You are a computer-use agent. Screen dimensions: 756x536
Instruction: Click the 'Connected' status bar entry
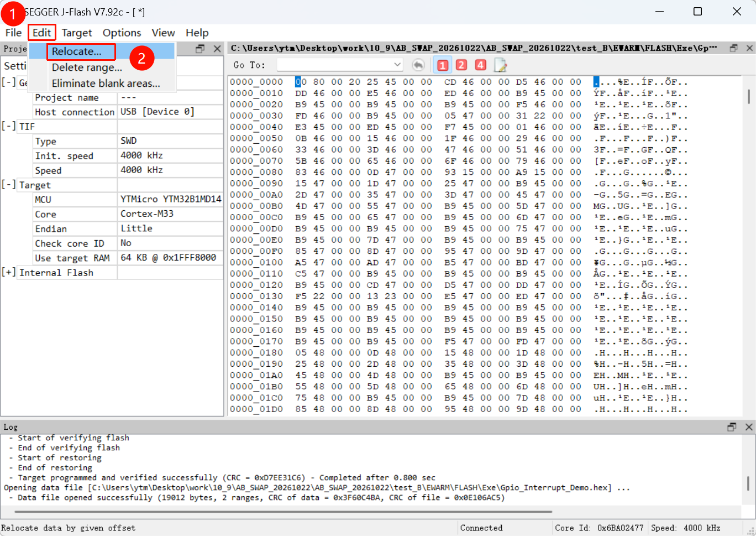click(481, 528)
